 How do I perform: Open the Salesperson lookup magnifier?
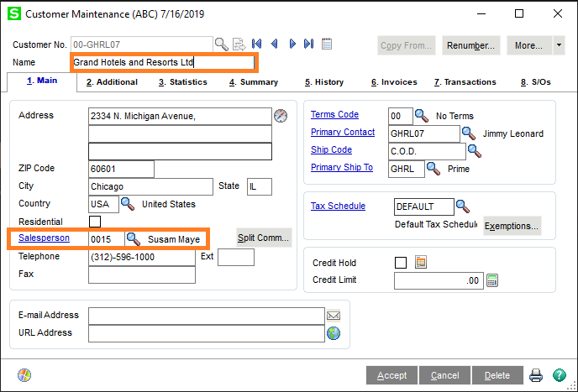(134, 239)
